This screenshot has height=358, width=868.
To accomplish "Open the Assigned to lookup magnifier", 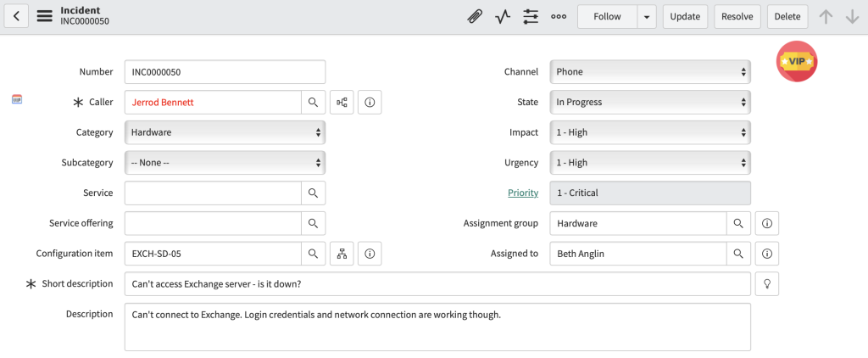I will 738,254.
